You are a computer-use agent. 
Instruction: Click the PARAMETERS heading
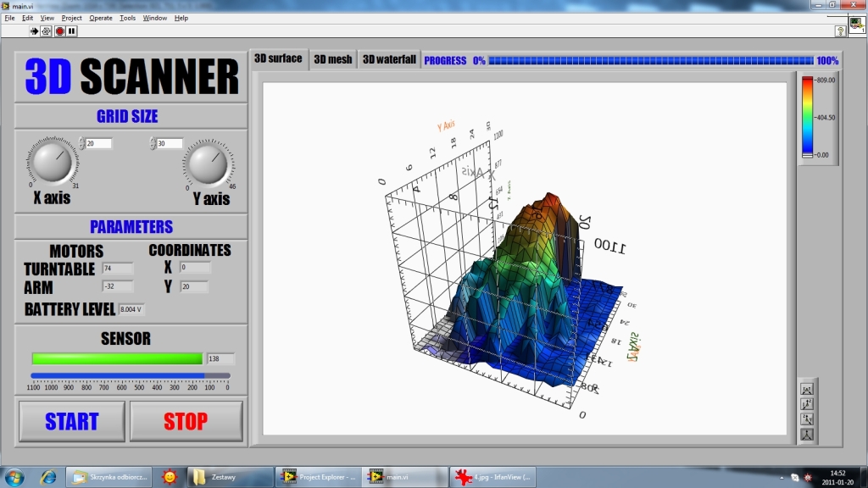point(131,227)
